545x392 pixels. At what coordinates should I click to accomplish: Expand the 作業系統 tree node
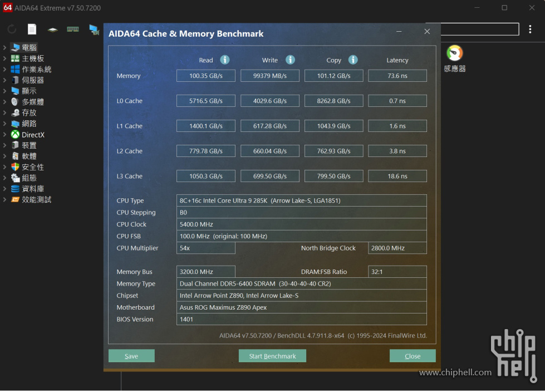[4, 69]
